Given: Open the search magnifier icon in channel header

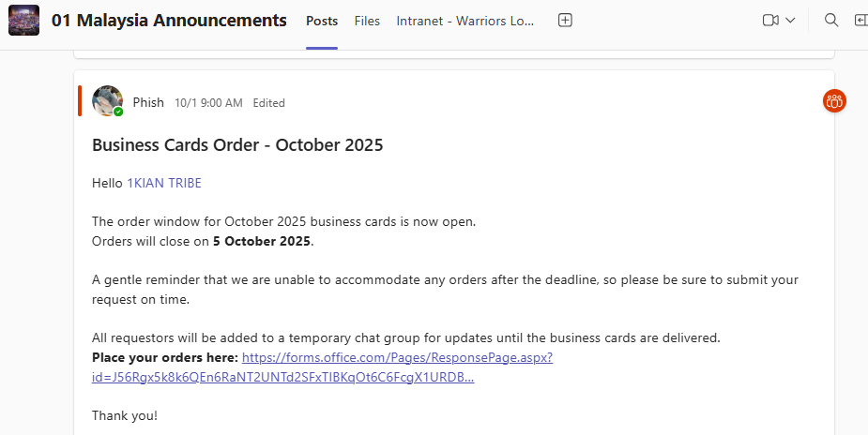Looking at the screenshot, I should (x=830, y=21).
